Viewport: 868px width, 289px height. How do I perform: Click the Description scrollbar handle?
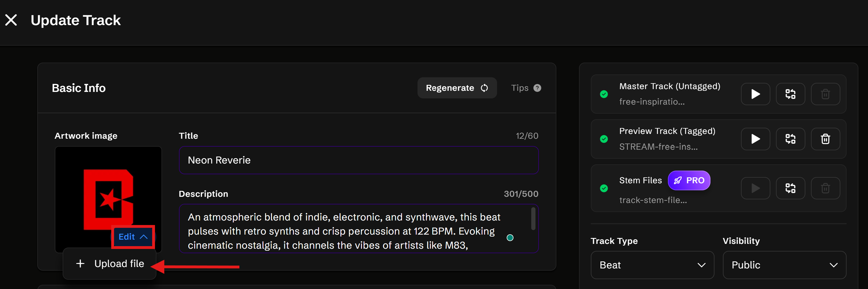click(533, 219)
